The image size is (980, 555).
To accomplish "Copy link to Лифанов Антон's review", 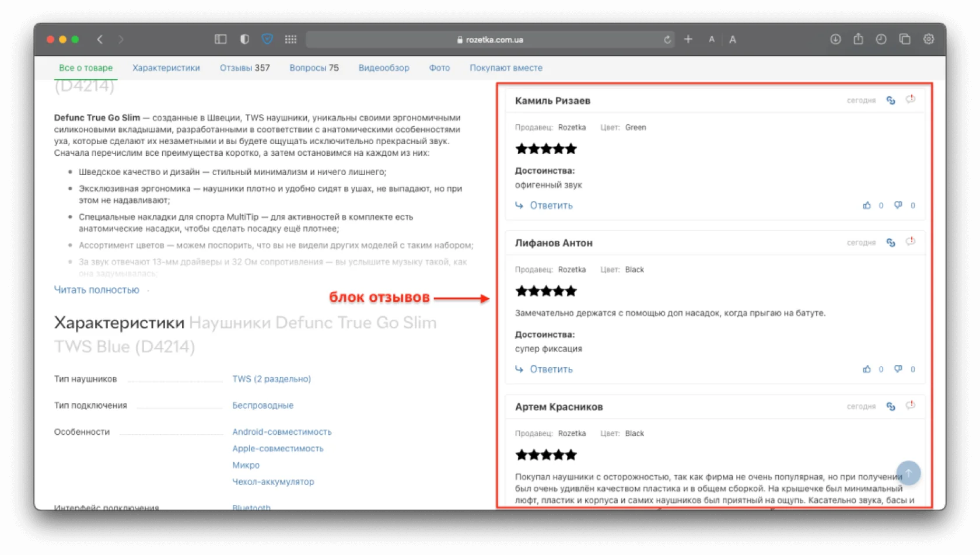I will 891,243.
